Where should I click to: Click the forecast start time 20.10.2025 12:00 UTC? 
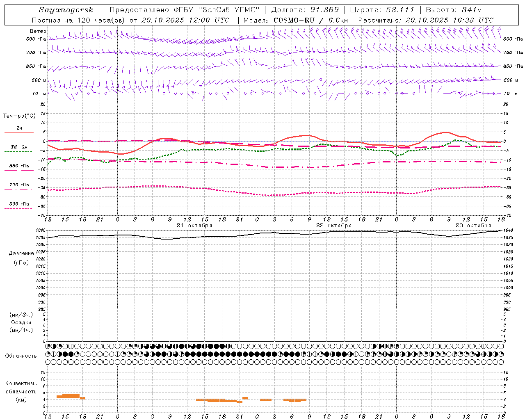click(x=185, y=20)
